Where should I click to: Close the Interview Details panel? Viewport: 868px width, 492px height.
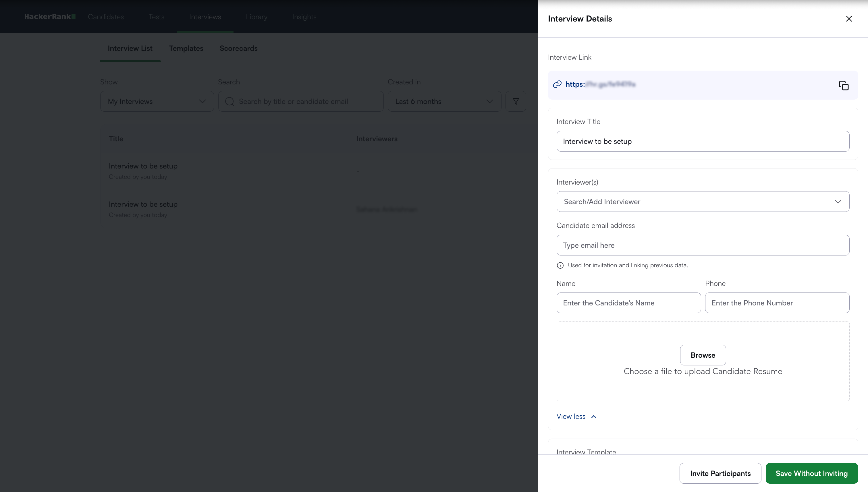coord(849,19)
